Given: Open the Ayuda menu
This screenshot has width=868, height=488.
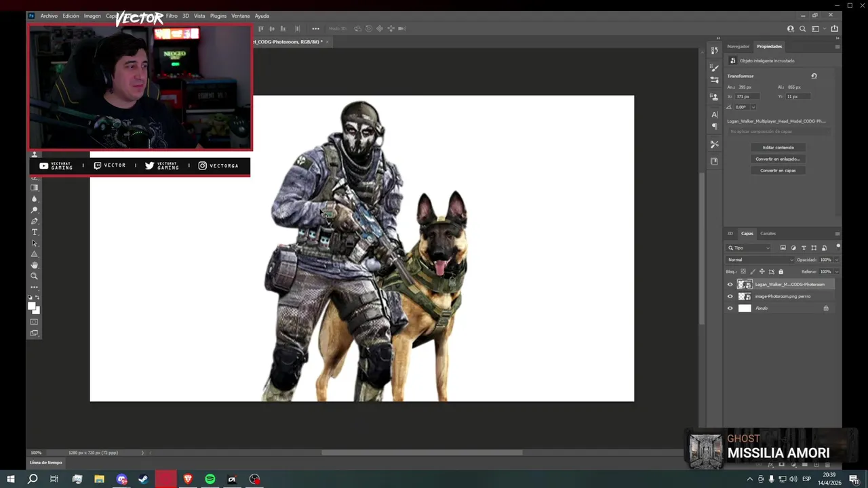Looking at the screenshot, I should click(262, 16).
